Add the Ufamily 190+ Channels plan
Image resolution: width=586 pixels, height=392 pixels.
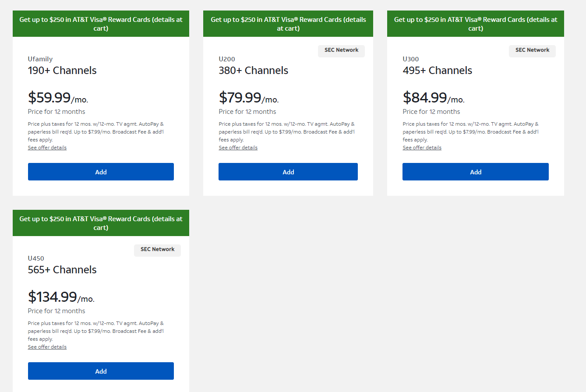101,172
